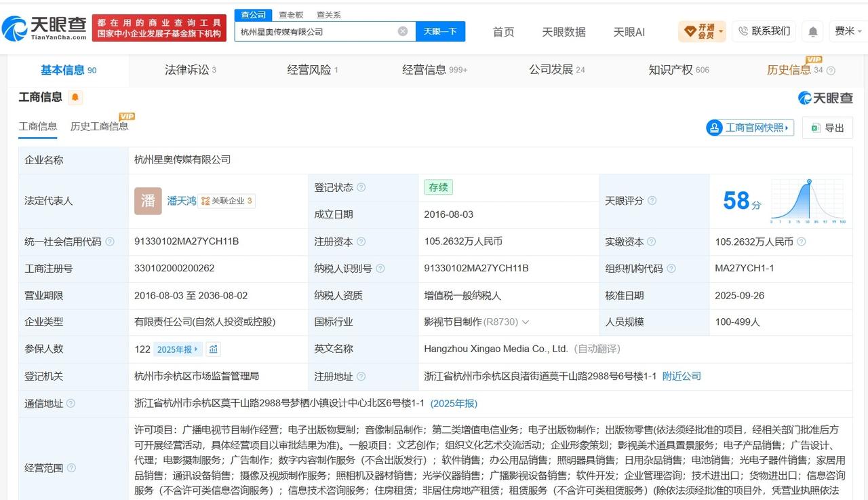Open the 工商官网快照 snapshot button
The image size is (868, 500).
click(x=750, y=128)
